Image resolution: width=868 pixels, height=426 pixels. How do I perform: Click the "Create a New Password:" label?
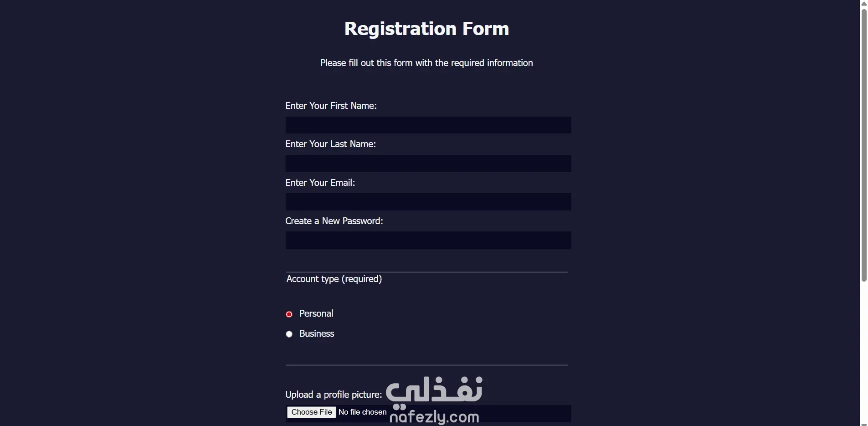334,221
